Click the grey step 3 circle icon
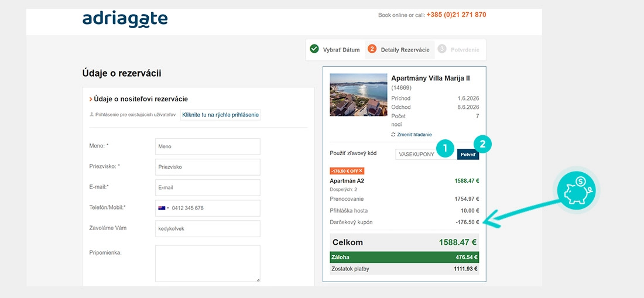Viewport: 644px width, 298px height. (441, 49)
